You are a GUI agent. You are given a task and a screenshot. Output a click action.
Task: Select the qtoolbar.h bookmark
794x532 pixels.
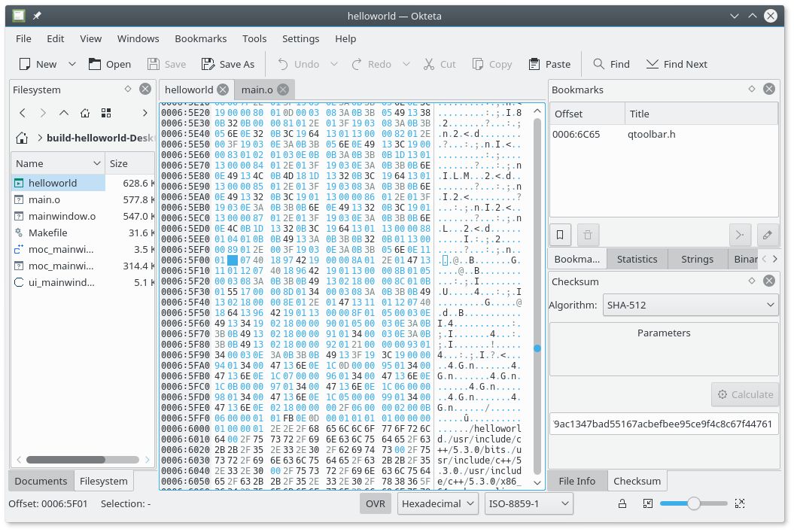point(663,134)
